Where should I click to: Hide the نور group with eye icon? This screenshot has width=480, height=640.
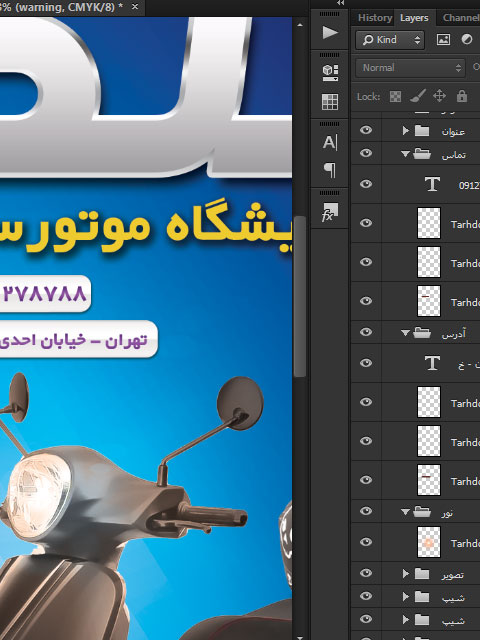[x=366, y=511]
